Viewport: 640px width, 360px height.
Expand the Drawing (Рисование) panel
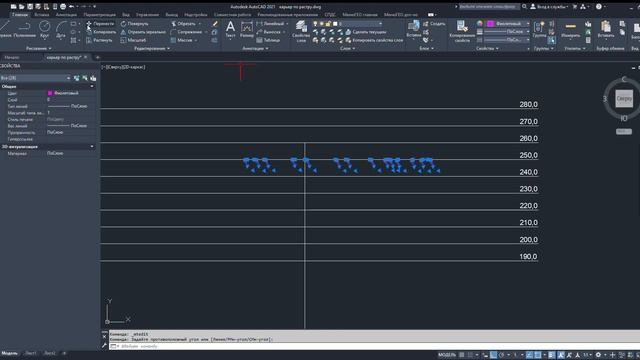39,48
